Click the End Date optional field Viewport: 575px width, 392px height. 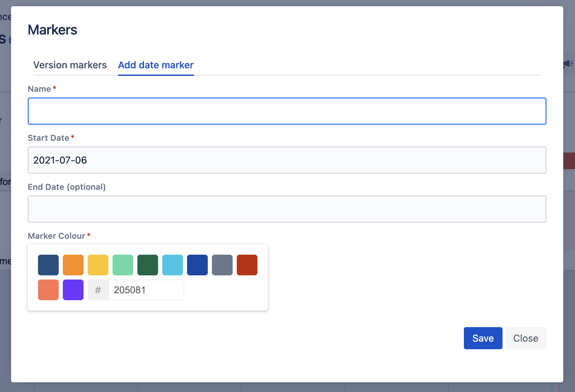[x=287, y=209]
